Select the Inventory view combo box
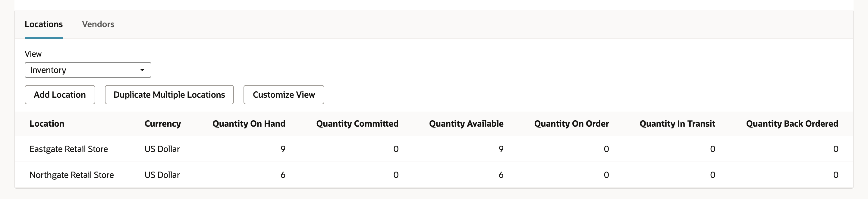 click(x=88, y=70)
